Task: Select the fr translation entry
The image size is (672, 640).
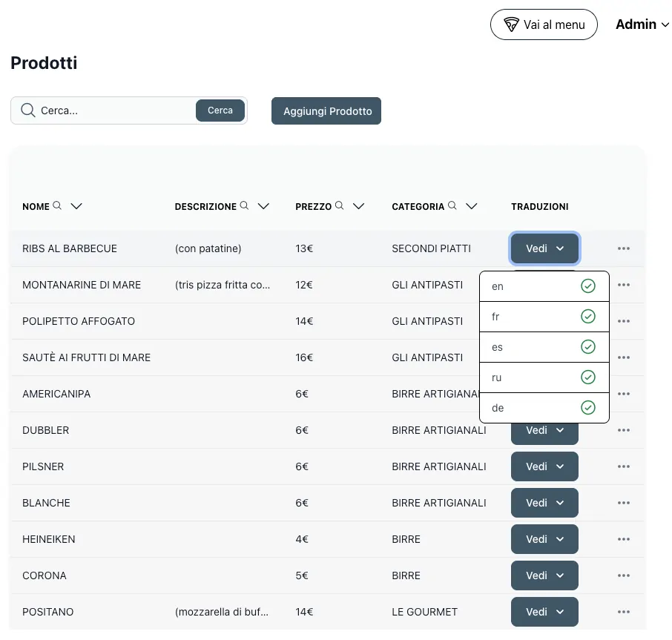Action: click(544, 317)
